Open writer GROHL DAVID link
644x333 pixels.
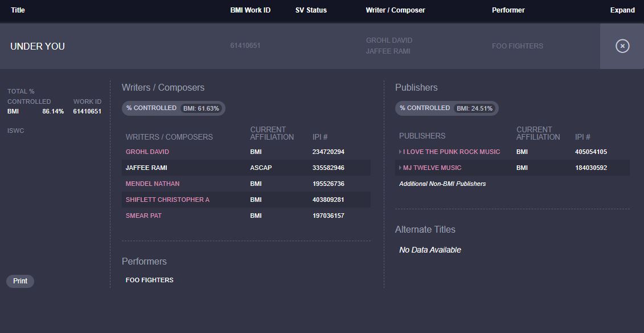pos(147,152)
